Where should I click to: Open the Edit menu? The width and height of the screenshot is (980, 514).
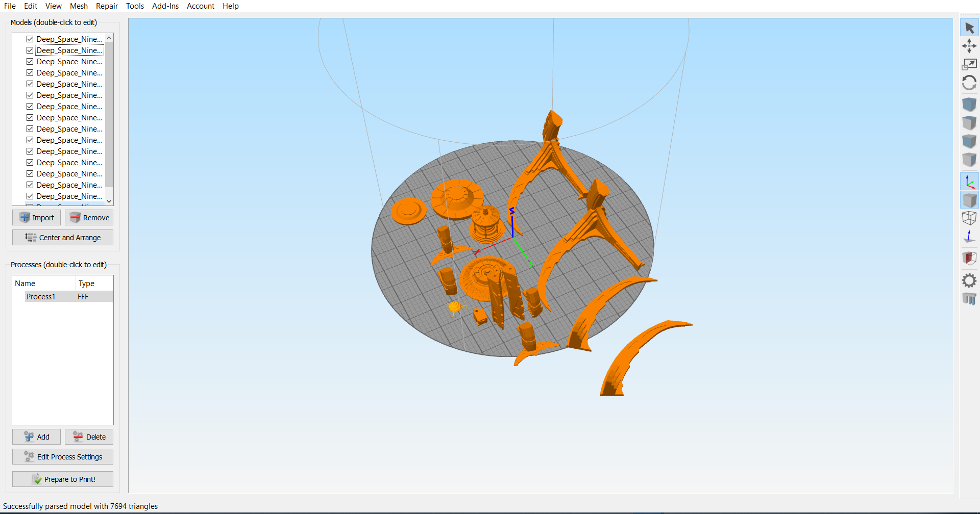click(31, 6)
